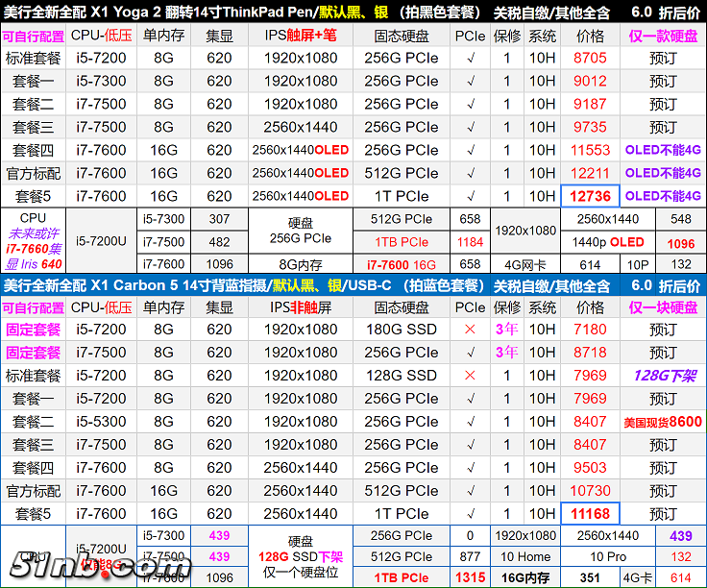
Task: Click the PCIe checkmark in the 8705 price row
Action: click(x=470, y=58)
